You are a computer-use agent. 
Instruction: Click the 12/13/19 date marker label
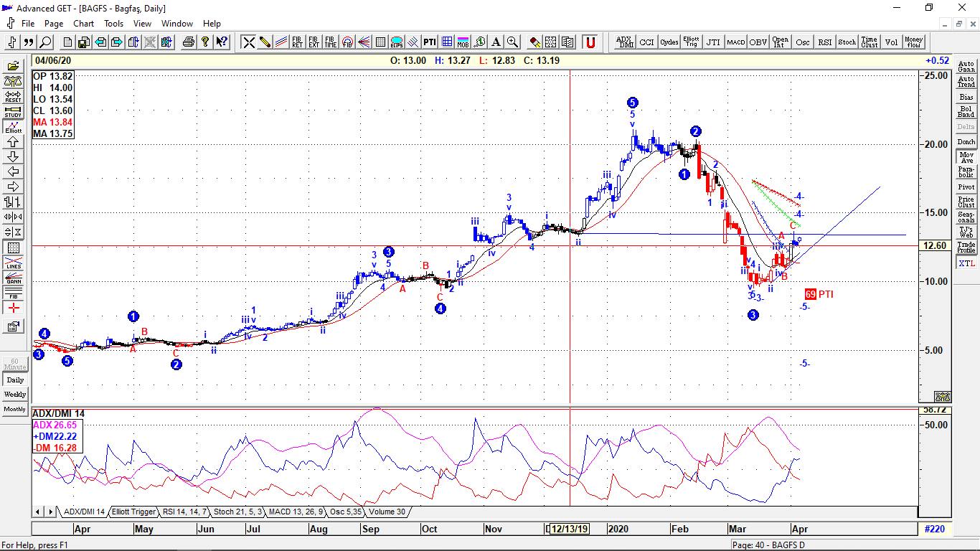tap(570, 529)
